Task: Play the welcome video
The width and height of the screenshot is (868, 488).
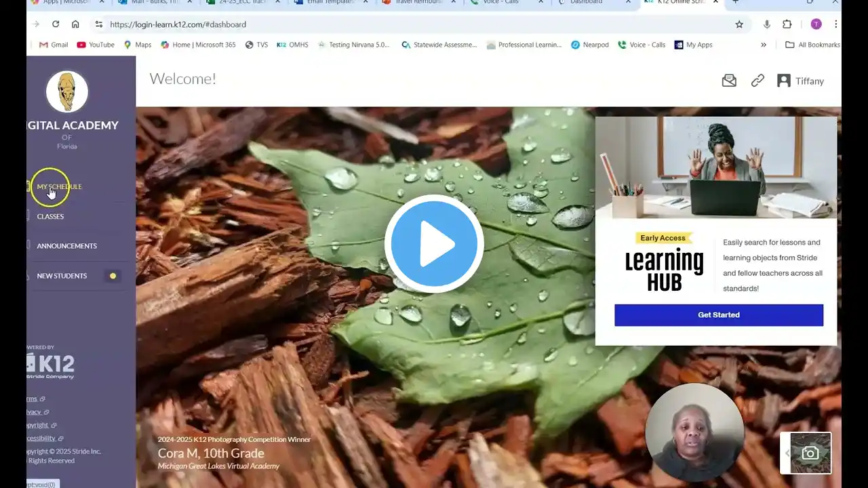Action: pyautogui.click(x=434, y=243)
